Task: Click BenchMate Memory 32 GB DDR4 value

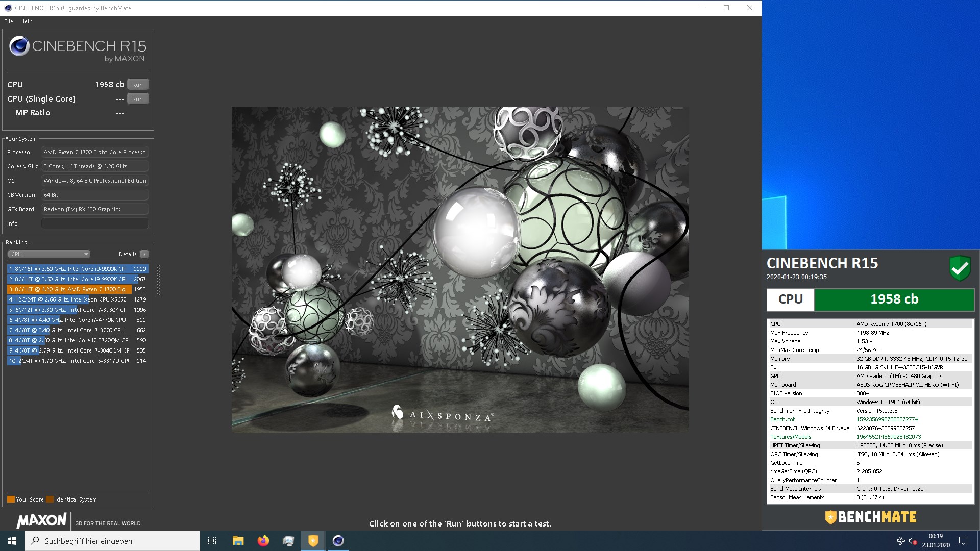Action: (x=912, y=359)
